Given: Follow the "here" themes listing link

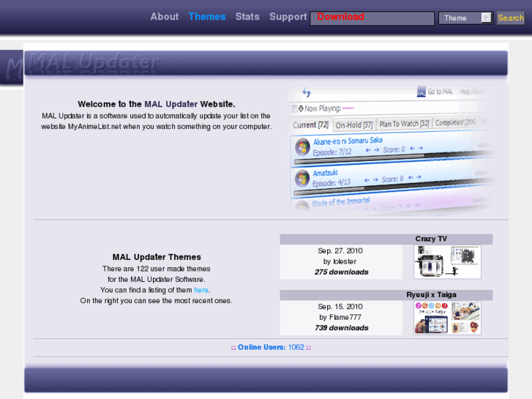Looking at the screenshot, I should [x=201, y=290].
